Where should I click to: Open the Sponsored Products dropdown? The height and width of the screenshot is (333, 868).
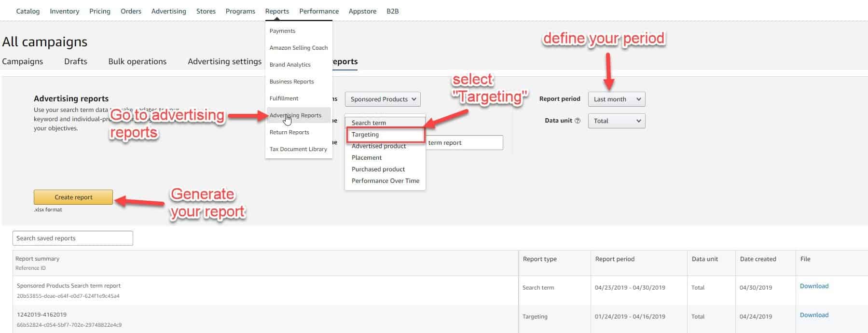382,99
